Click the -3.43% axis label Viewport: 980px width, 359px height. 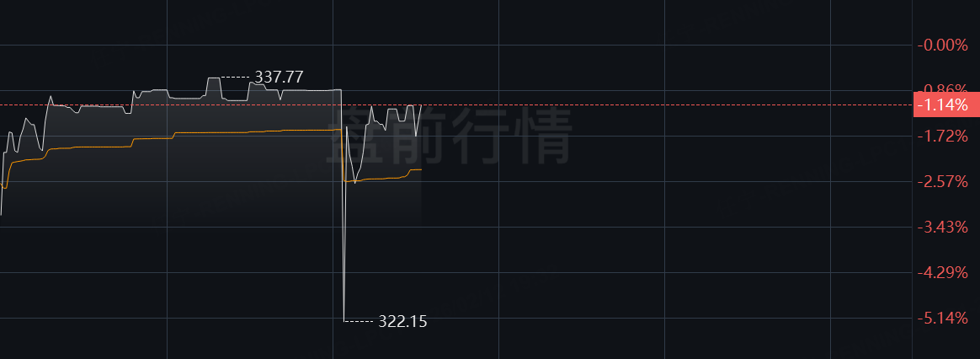(x=942, y=227)
